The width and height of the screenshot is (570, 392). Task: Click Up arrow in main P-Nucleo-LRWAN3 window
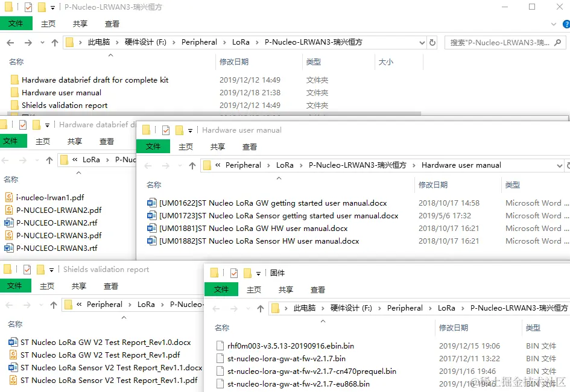[x=55, y=43]
